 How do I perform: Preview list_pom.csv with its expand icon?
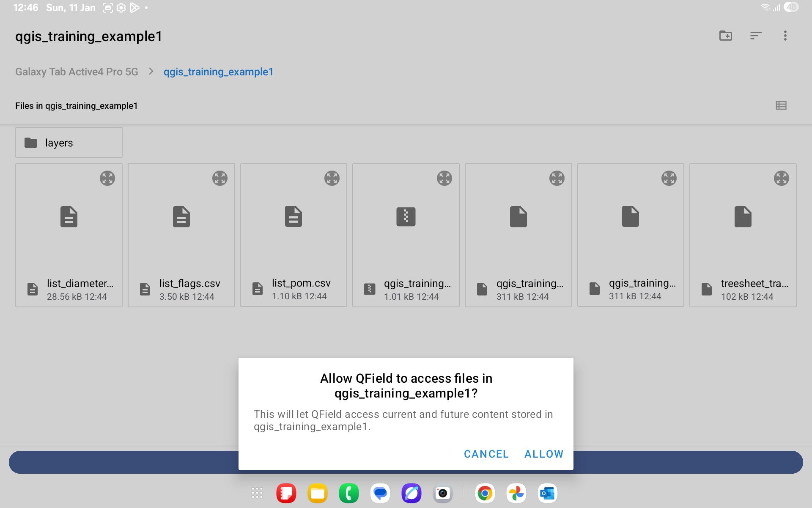pos(332,178)
